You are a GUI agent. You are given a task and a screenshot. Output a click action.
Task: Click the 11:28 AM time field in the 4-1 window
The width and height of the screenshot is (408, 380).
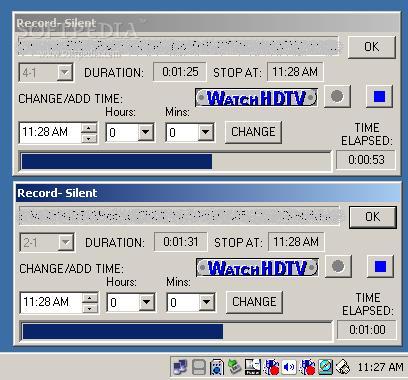pyautogui.click(x=50, y=132)
